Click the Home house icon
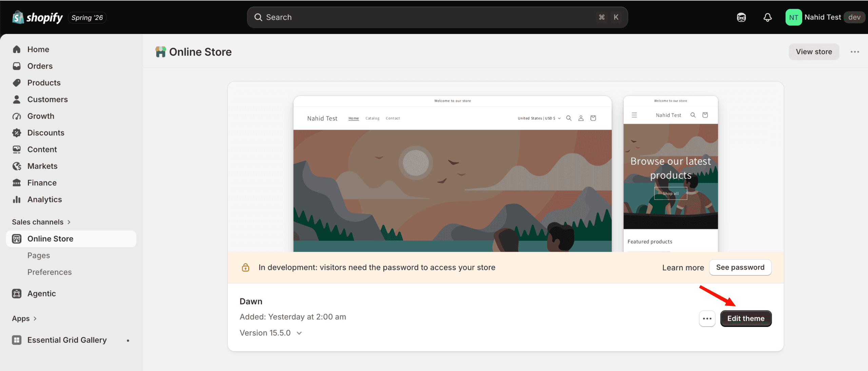The image size is (868, 371). click(17, 50)
